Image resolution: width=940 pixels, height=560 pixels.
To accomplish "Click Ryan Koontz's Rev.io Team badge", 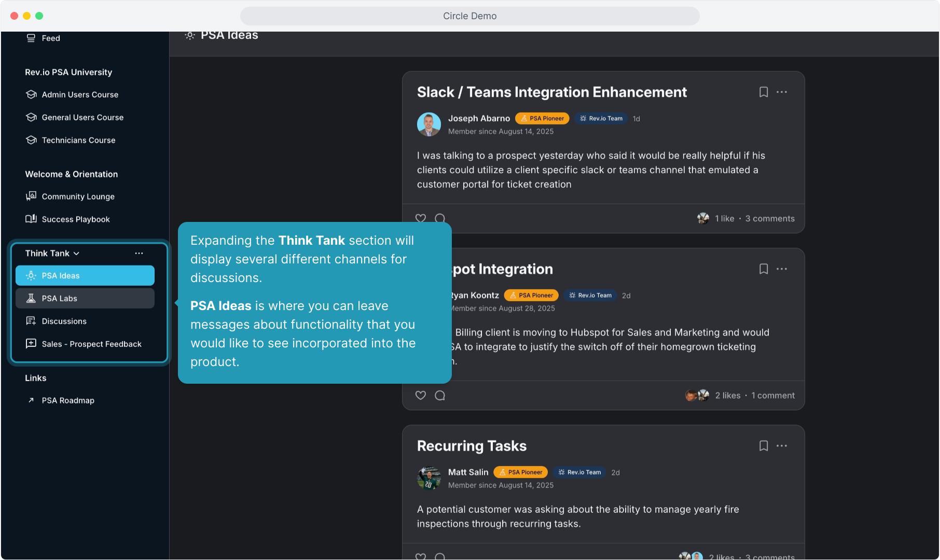I will (590, 296).
